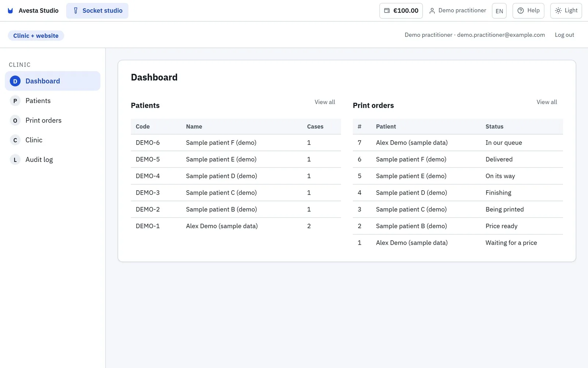The height and width of the screenshot is (368, 588).
Task: Open the EN language selector
Action: click(499, 11)
